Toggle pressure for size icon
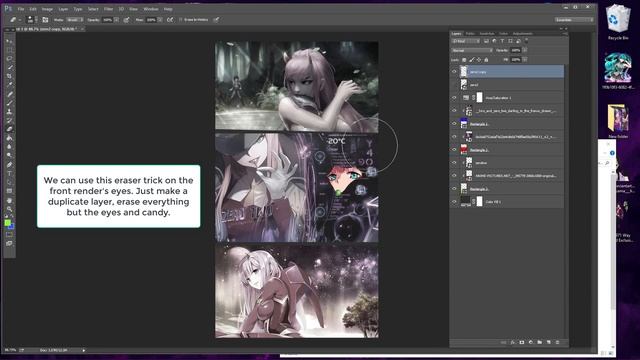 216,20
